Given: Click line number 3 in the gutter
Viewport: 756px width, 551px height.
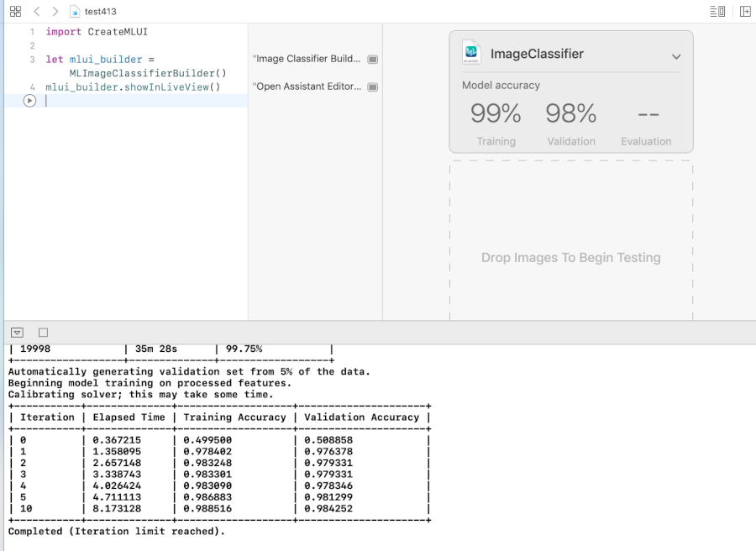Looking at the screenshot, I should click(x=32, y=60).
